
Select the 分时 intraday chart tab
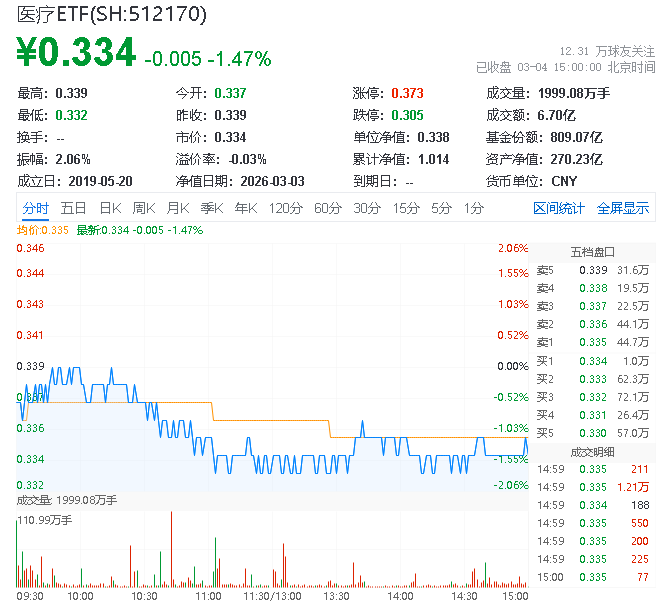pos(35,208)
